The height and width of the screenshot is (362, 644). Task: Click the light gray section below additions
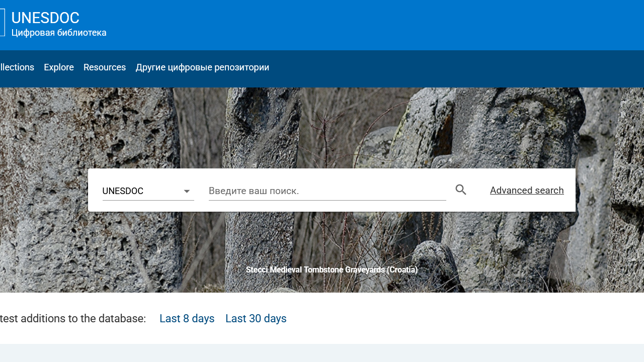click(x=322, y=353)
